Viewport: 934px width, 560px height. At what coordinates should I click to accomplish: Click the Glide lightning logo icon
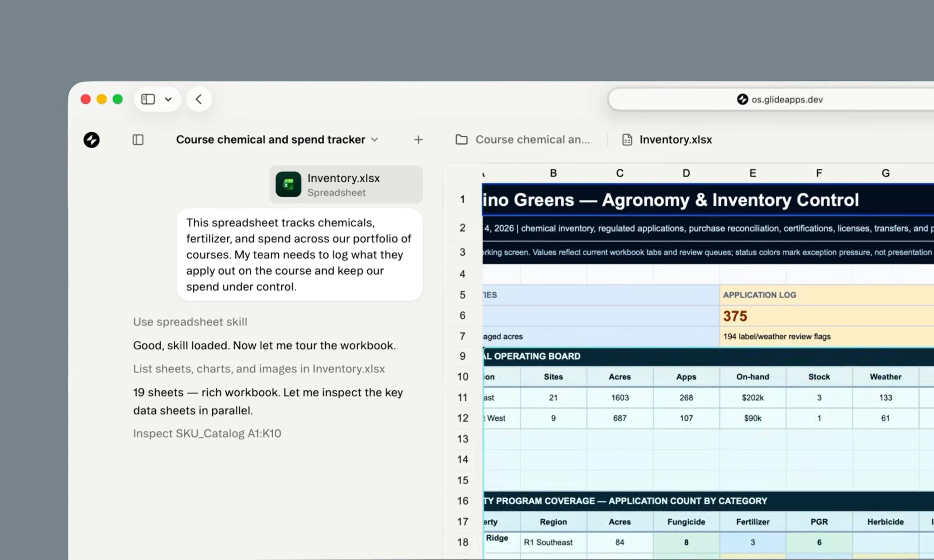91,140
